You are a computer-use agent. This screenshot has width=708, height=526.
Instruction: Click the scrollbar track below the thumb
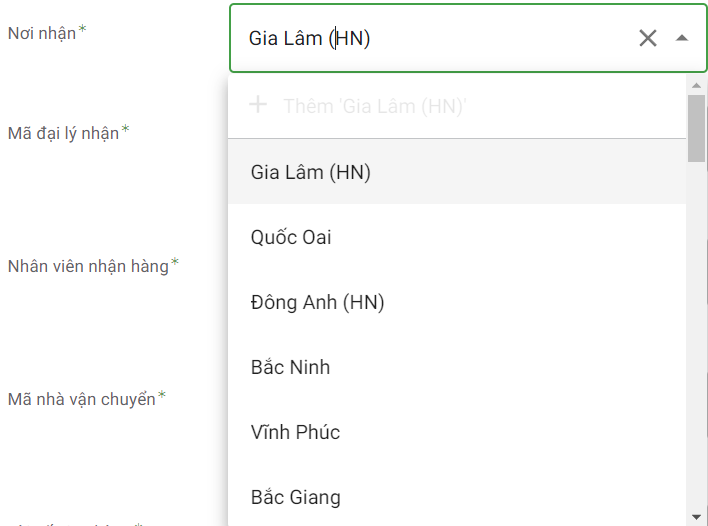point(697,330)
